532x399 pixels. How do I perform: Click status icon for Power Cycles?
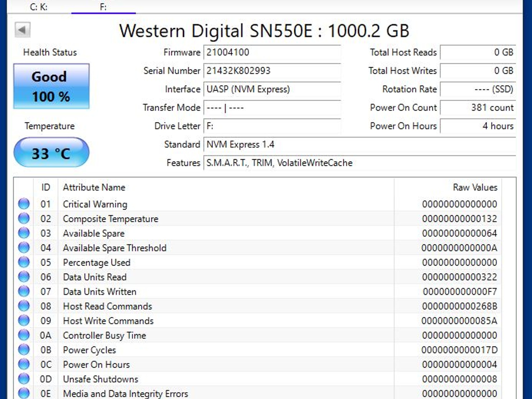[24, 350]
